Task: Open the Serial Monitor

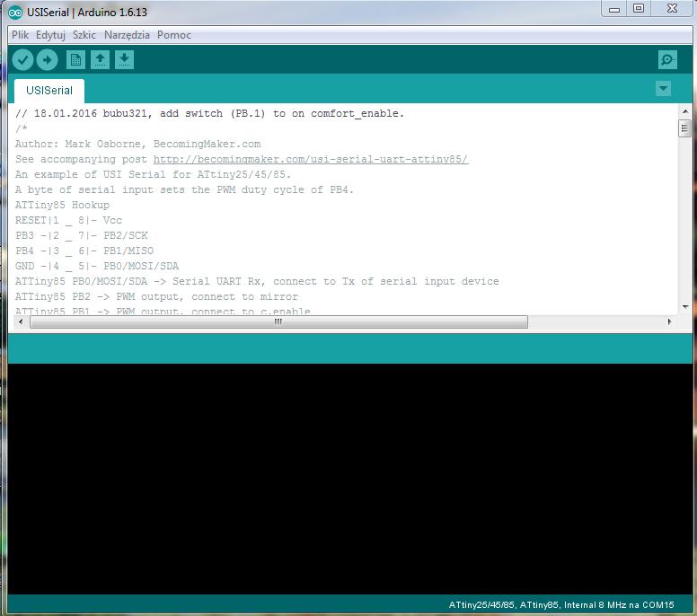Action: coord(667,59)
